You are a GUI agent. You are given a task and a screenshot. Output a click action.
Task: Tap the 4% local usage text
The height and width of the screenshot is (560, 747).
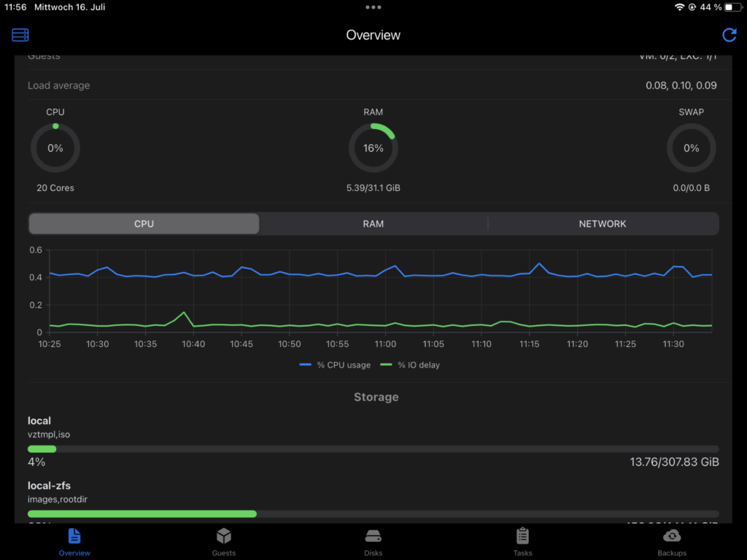point(36,462)
